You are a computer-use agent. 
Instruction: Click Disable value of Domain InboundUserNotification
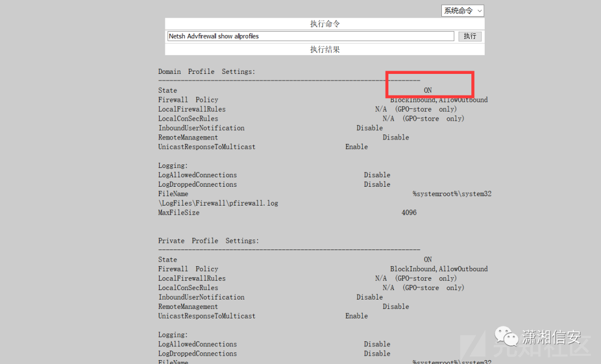pos(370,128)
